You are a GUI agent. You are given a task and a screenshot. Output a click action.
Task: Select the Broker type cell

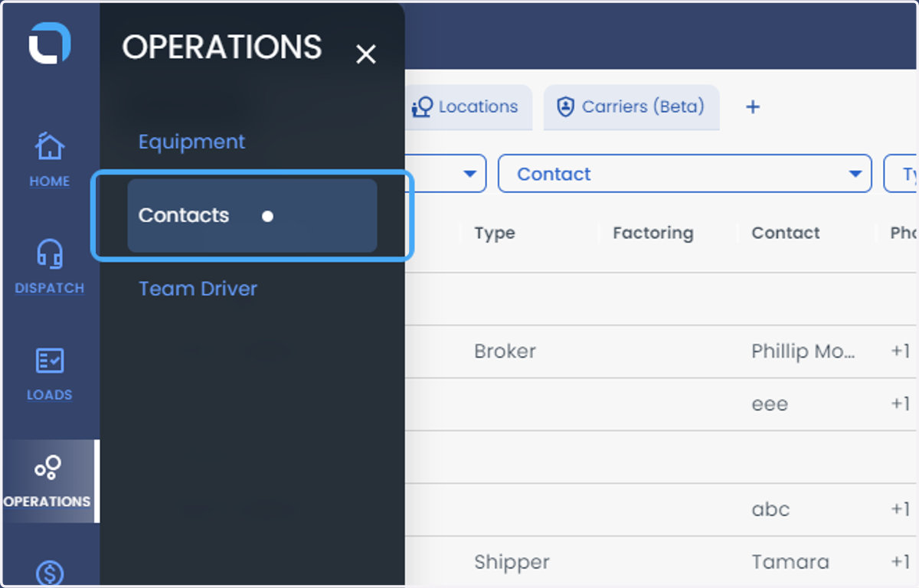[x=505, y=351]
